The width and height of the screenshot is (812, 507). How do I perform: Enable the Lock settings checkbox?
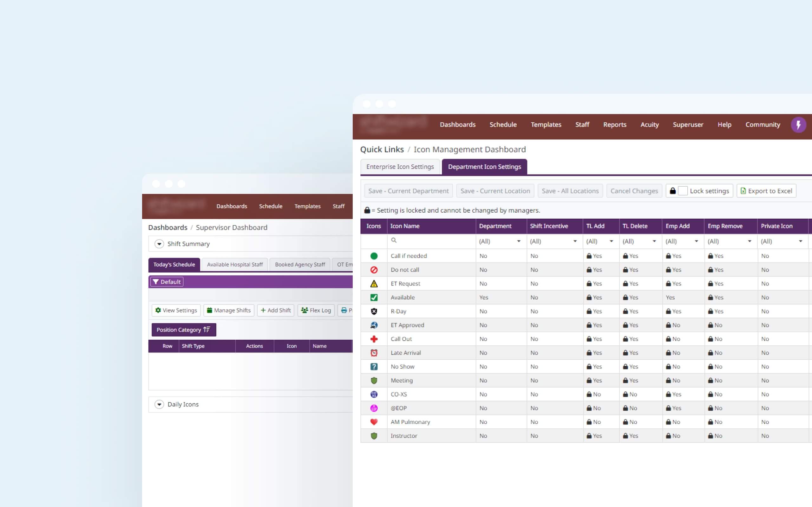[x=684, y=190]
